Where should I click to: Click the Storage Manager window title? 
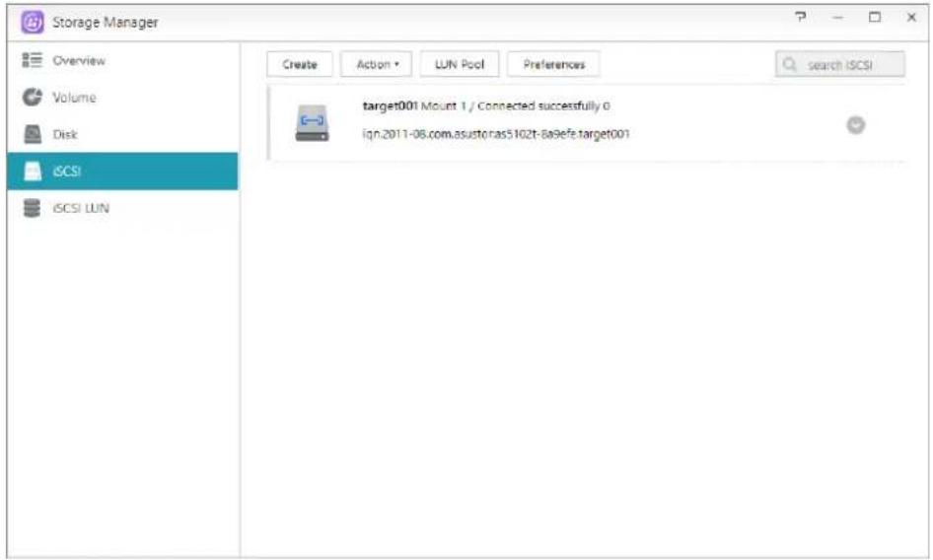[x=106, y=23]
